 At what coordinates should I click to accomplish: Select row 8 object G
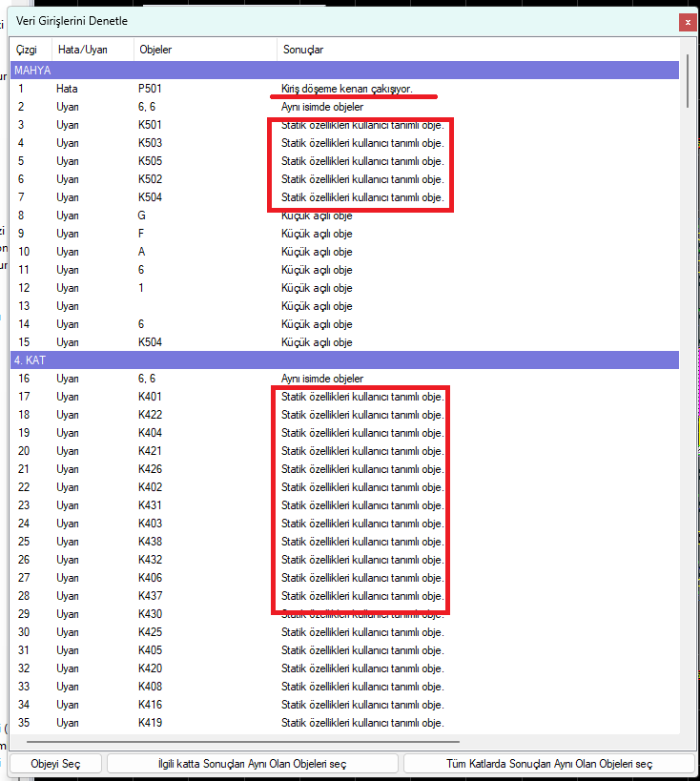[x=345, y=216]
